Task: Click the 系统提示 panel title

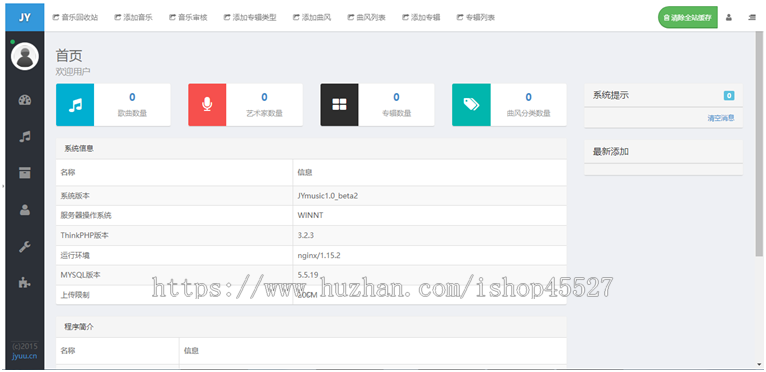Action: pyautogui.click(x=611, y=96)
